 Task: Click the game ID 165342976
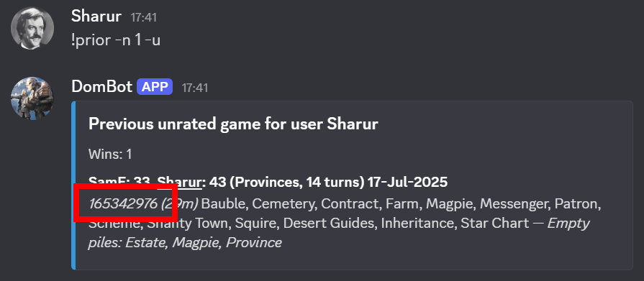pos(123,203)
